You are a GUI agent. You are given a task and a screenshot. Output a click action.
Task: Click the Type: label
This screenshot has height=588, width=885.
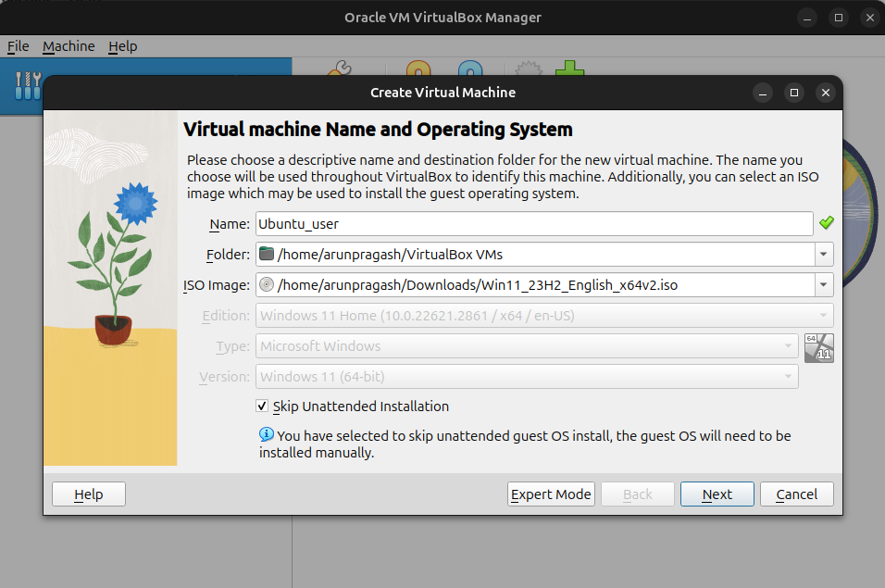tap(232, 346)
